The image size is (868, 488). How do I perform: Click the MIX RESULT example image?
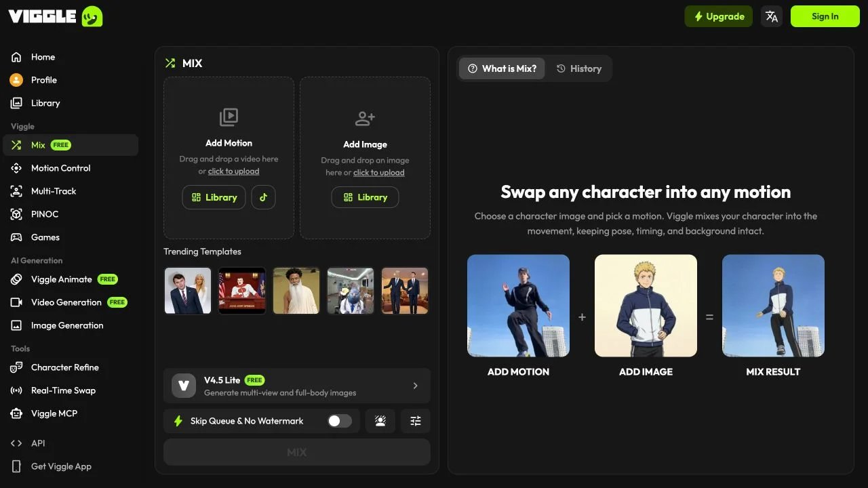773,306
